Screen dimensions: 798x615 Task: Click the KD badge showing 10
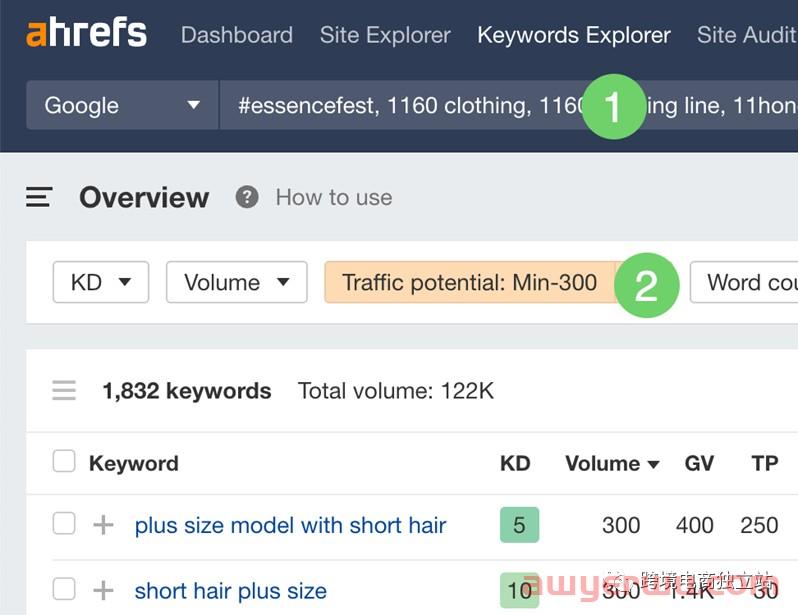519,591
